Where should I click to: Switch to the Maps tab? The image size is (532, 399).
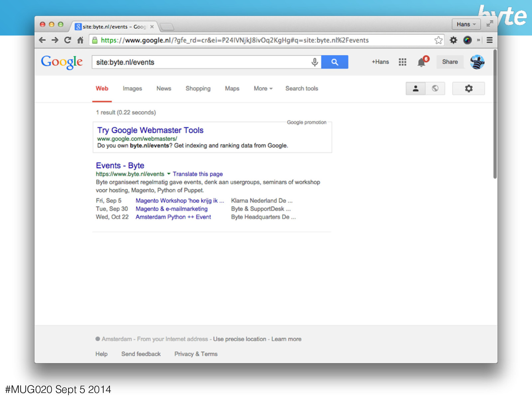pyautogui.click(x=232, y=88)
